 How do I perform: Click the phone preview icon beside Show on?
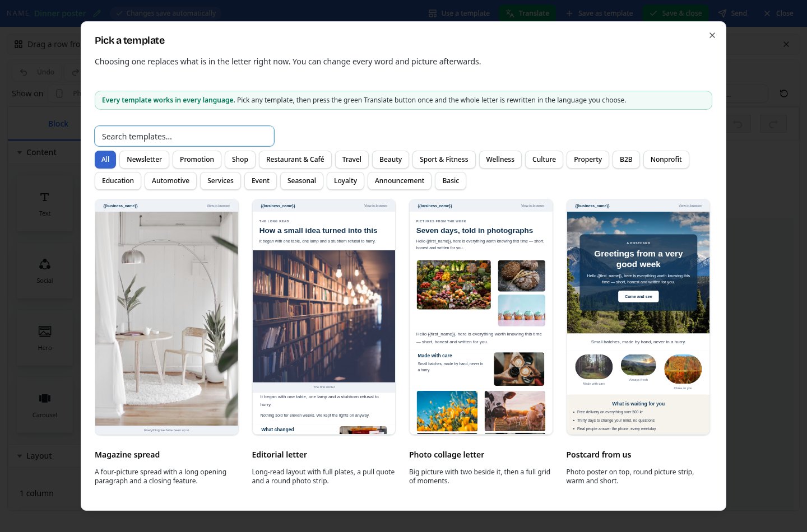[x=59, y=94]
